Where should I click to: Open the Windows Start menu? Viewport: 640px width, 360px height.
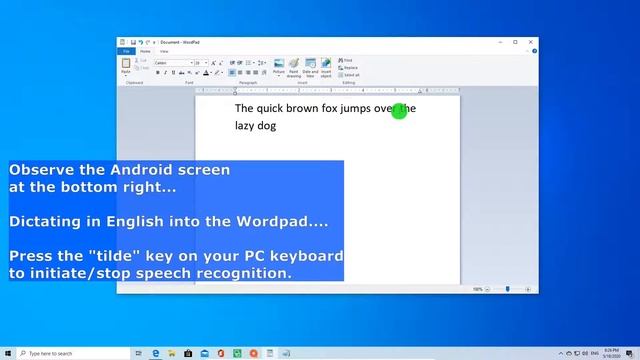(x=8, y=353)
